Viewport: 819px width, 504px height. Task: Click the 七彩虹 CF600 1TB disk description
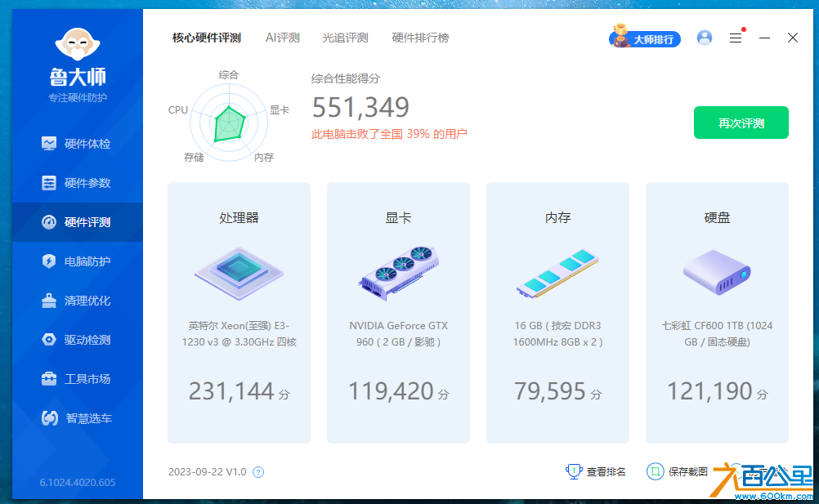[x=717, y=334]
